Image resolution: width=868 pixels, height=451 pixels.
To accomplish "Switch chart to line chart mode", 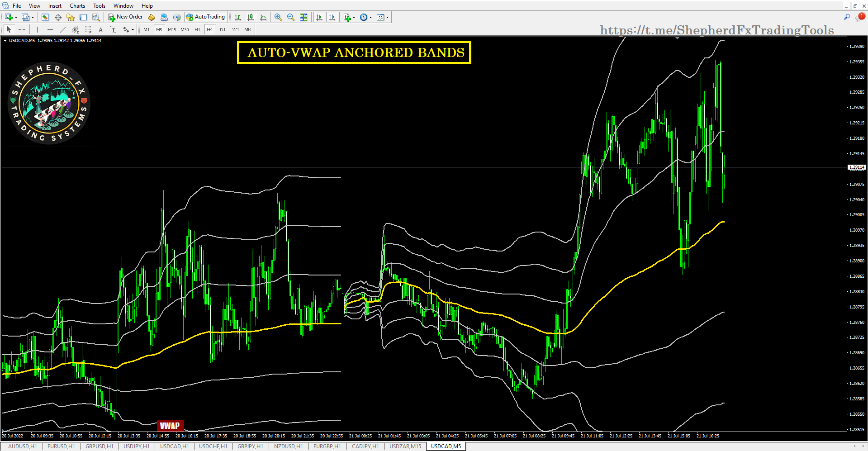I will (x=263, y=17).
